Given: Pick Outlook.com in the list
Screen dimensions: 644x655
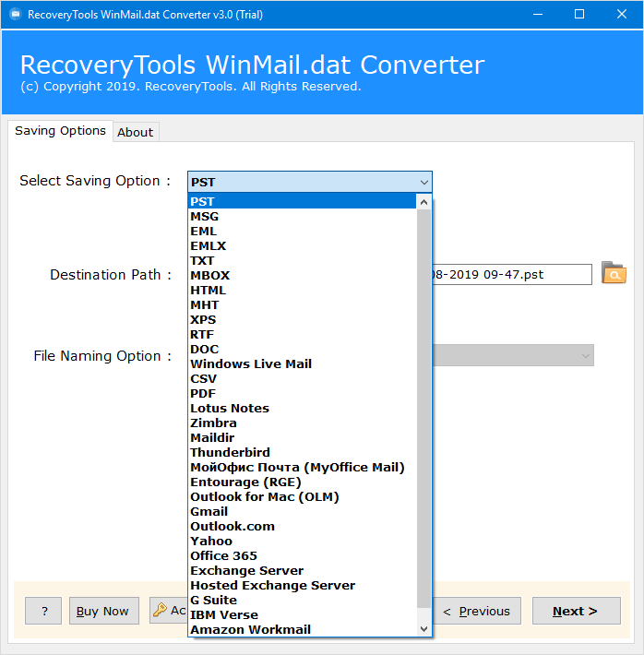Looking at the screenshot, I should tap(302, 527).
